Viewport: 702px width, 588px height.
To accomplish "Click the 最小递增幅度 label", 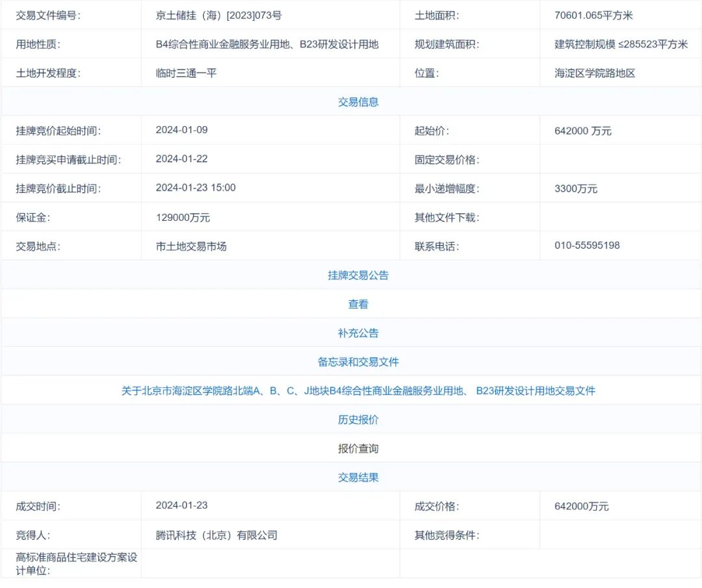I will 447,189.
